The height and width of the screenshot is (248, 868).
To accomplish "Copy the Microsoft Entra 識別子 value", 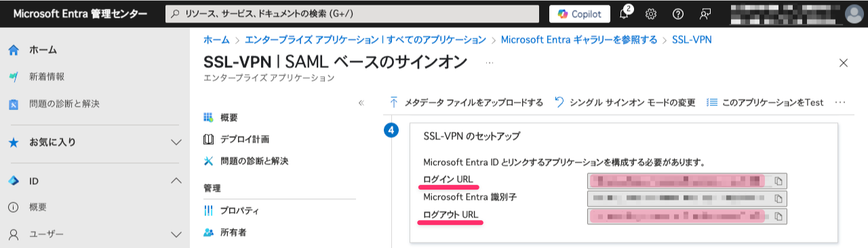I will (778, 198).
